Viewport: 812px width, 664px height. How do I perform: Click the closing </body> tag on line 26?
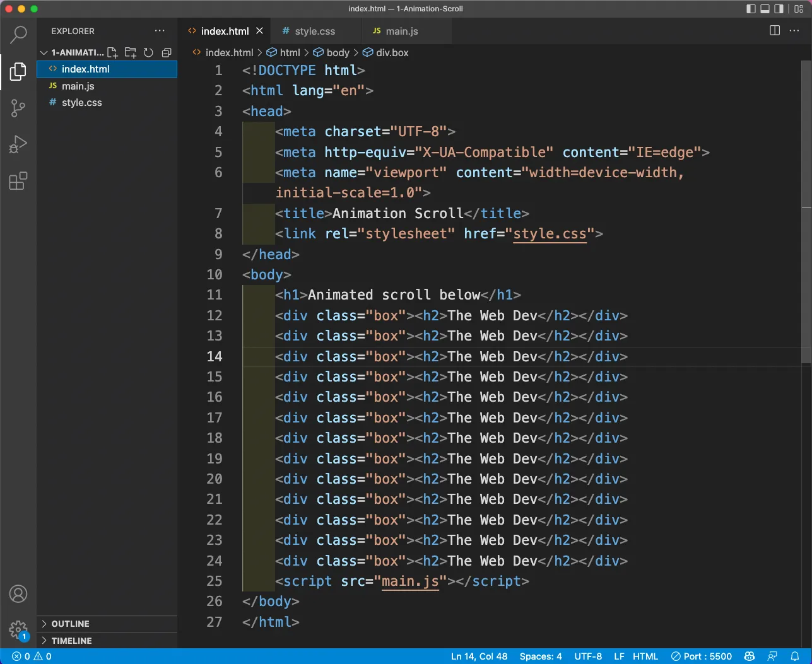pyautogui.click(x=271, y=602)
